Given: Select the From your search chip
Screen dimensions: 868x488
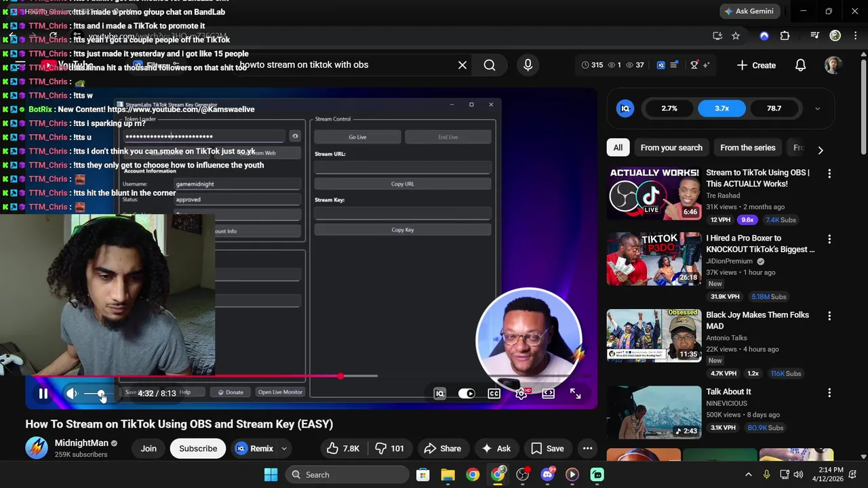Looking at the screenshot, I should (671, 148).
